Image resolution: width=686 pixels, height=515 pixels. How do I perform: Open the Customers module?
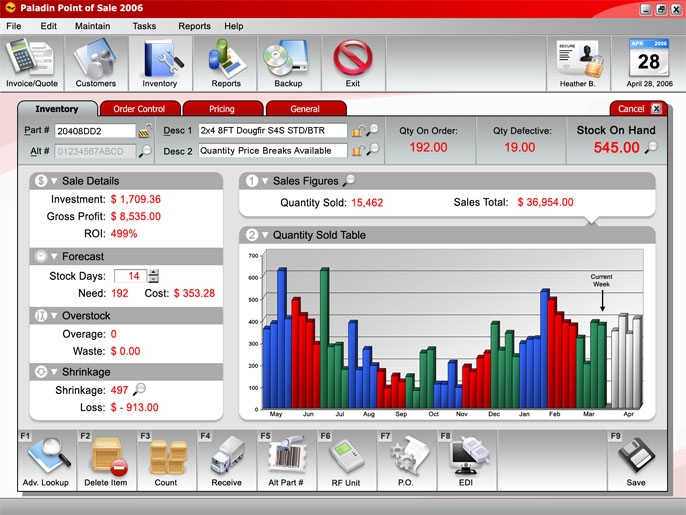pyautogui.click(x=96, y=63)
